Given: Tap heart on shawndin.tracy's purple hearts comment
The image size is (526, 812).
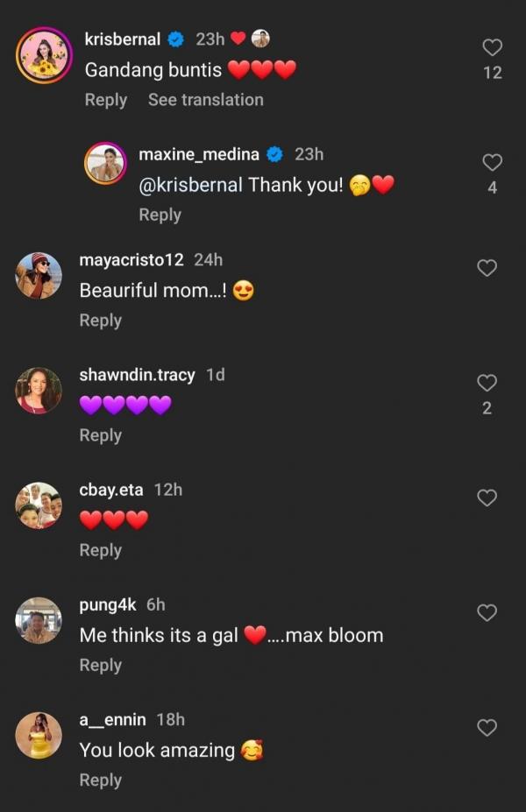Looking at the screenshot, I should pos(487,383).
